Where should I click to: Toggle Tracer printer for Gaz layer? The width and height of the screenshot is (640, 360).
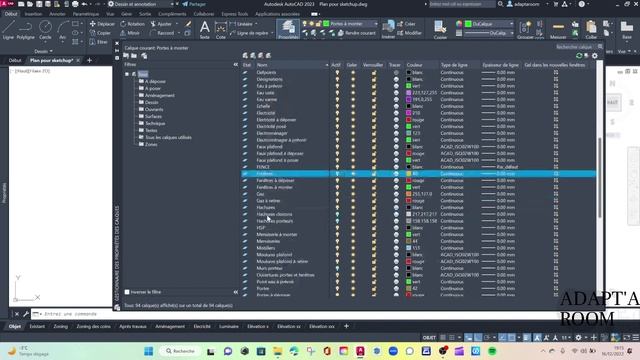click(396, 194)
